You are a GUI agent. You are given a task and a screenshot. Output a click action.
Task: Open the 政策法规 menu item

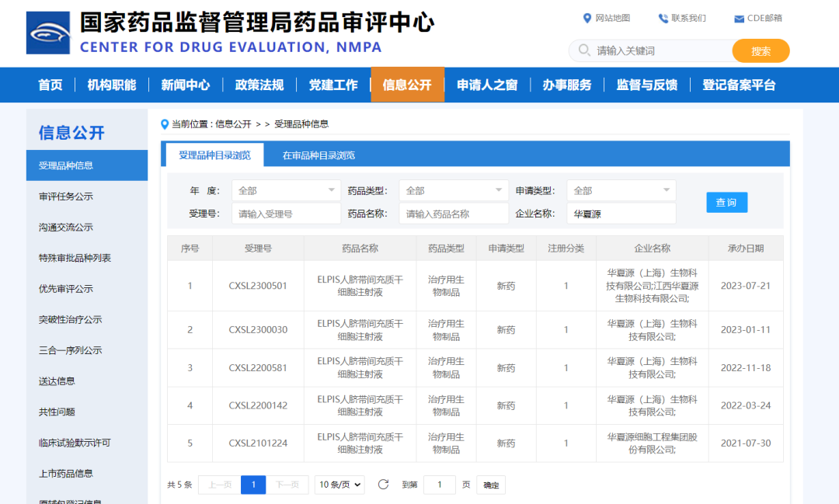259,85
